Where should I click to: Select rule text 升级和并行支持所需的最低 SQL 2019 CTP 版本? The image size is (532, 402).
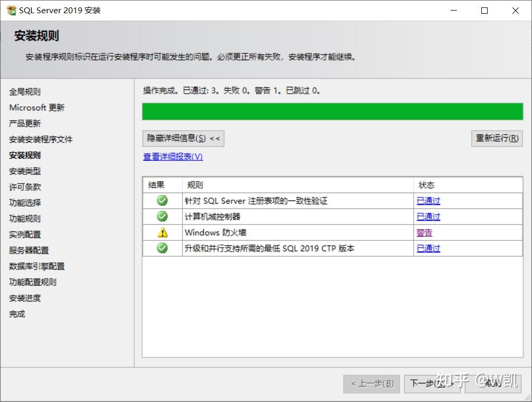point(269,249)
